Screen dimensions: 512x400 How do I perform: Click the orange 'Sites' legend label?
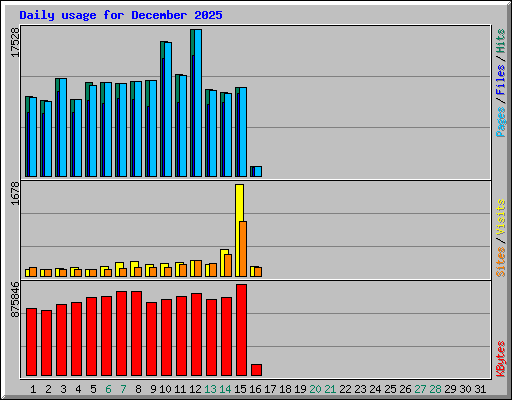(x=500, y=262)
